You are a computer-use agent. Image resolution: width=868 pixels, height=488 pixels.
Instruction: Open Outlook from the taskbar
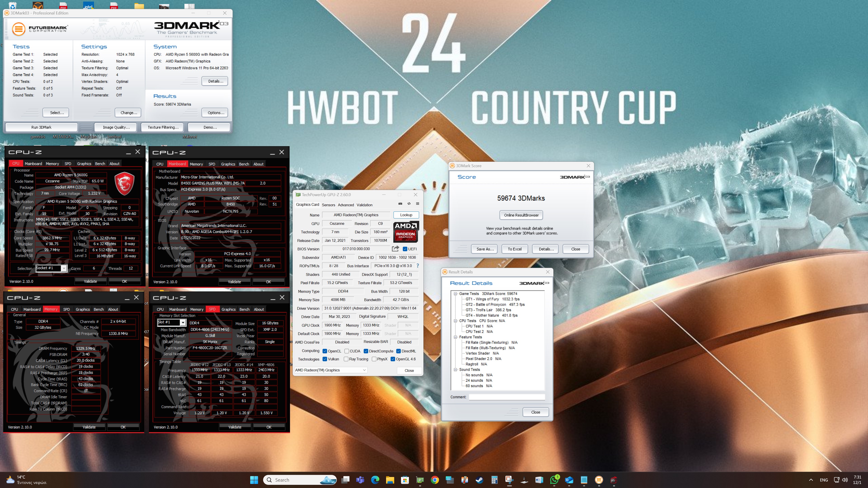click(x=569, y=480)
